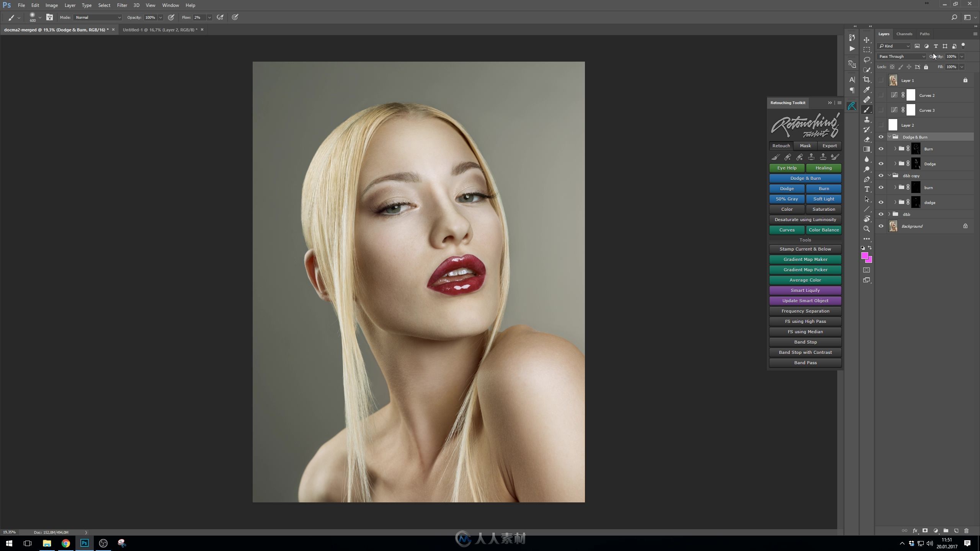This screenshot has height=551, width=980.
Task: Select the Brush tool in toolbar
Action: coord(867,109)
